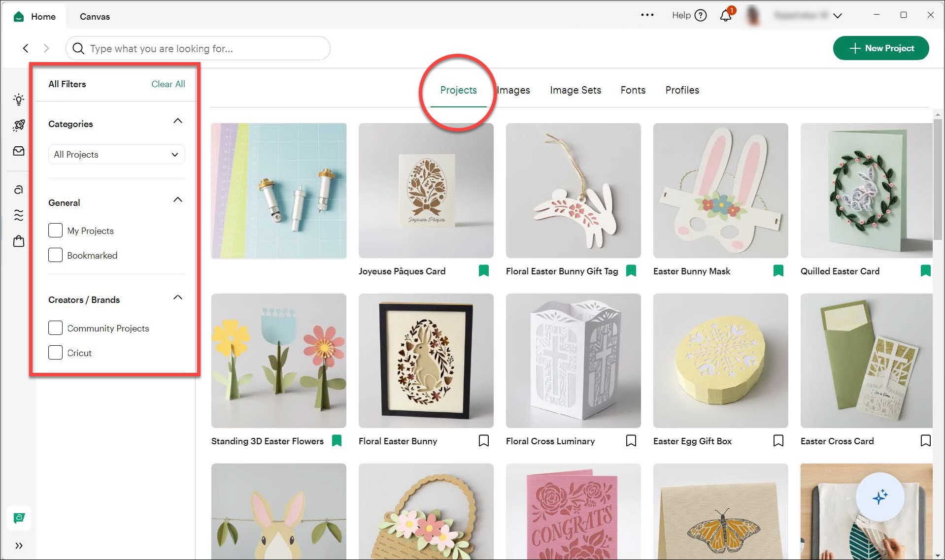Check the Bookmarked filter
945x560 pixels.
(x=55, y=255)
